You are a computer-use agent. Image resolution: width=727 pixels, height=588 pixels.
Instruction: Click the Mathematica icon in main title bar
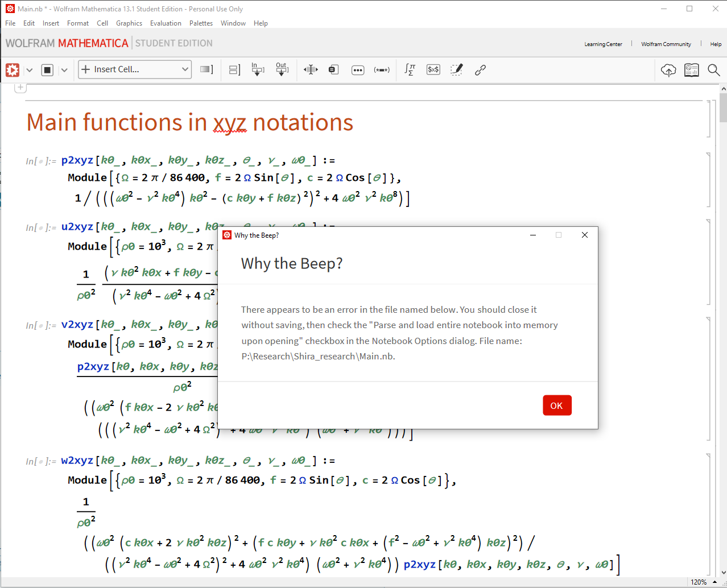[x=10, y=9]
